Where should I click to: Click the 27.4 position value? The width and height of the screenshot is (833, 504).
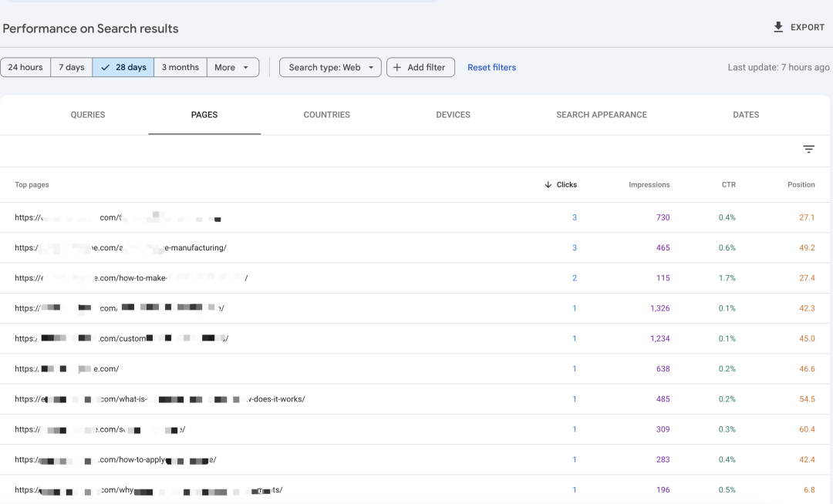tap(807, 278)
